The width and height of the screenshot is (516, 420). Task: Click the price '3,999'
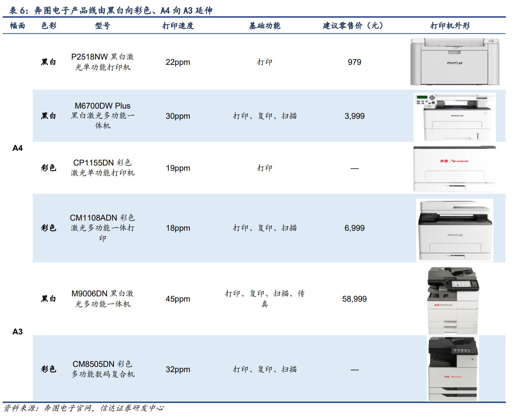(354, 116)
